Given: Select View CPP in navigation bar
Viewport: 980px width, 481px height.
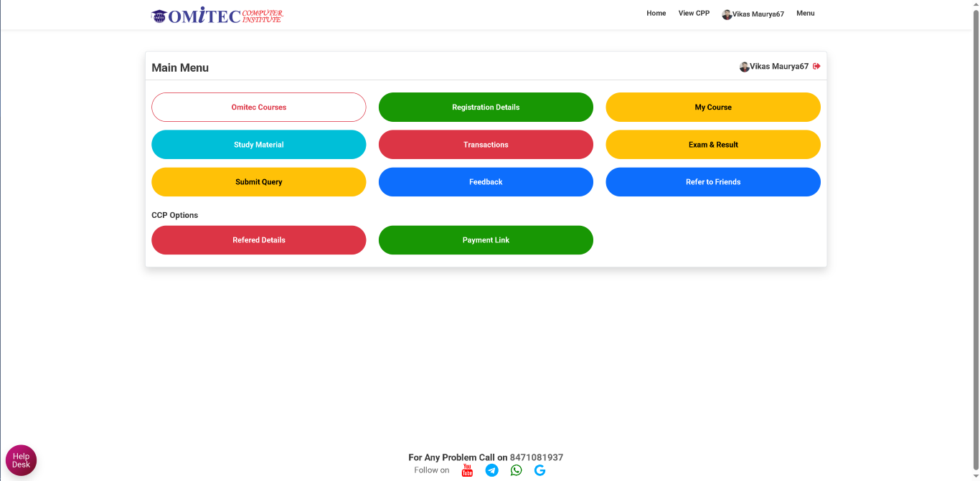Looking at the screenshot, I should 694,14.
